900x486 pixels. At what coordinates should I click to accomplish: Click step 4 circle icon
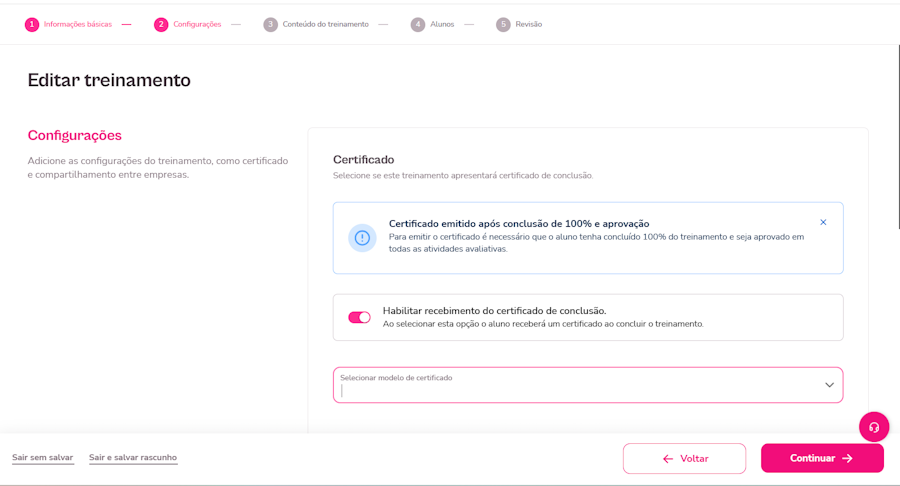click(418, 24)
